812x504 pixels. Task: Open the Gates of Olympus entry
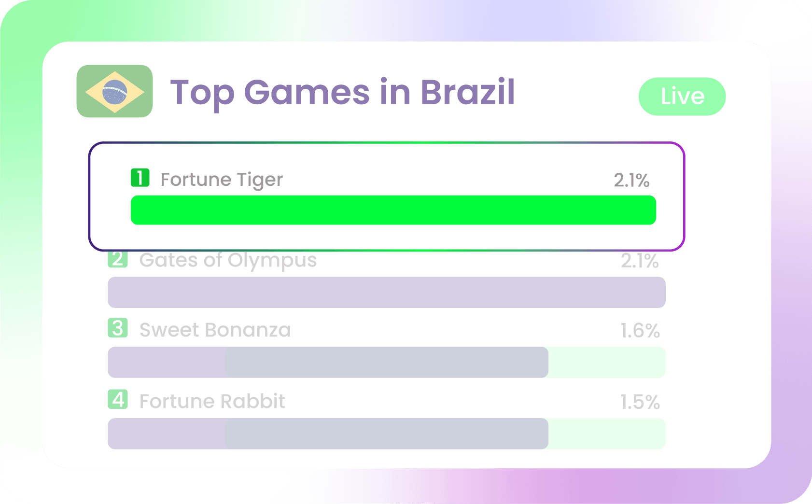pos(228,260)
